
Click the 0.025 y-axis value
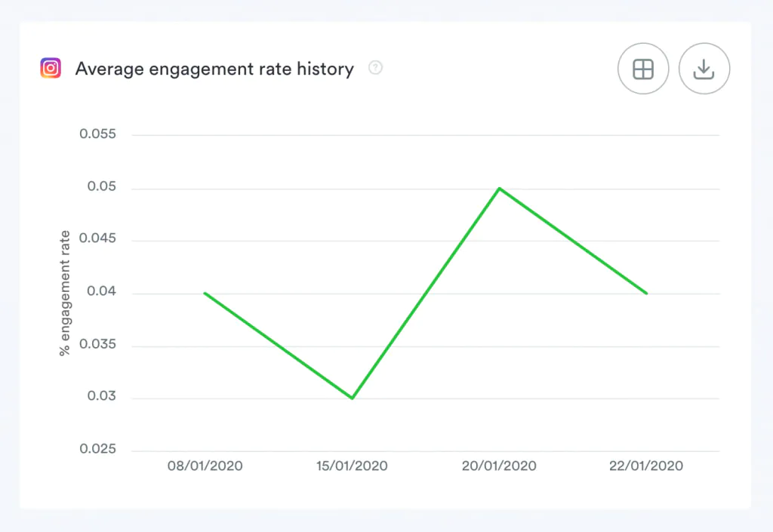point(97,449)
